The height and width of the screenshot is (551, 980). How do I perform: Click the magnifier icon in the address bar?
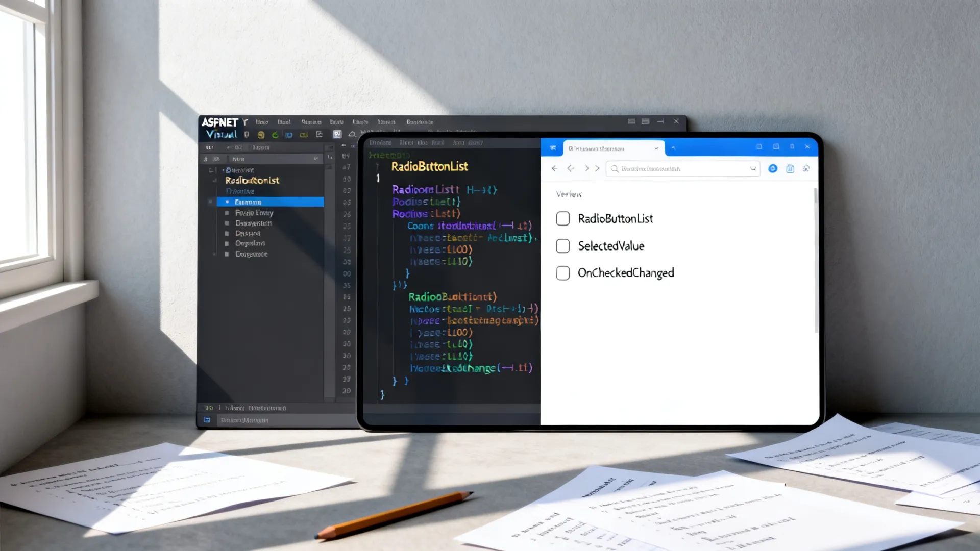pyautogui.click(x=615, y=169)
